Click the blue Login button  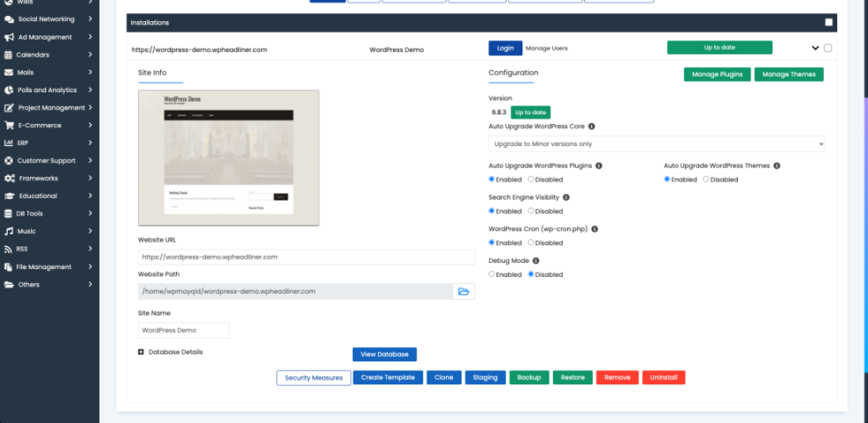pos(506,48)
